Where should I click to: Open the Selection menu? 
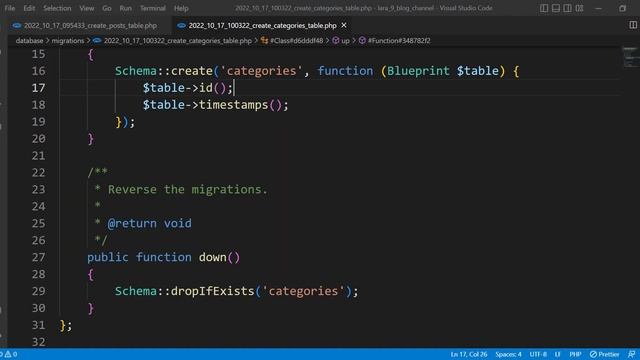pyautogui.click(x=57, y=8)
